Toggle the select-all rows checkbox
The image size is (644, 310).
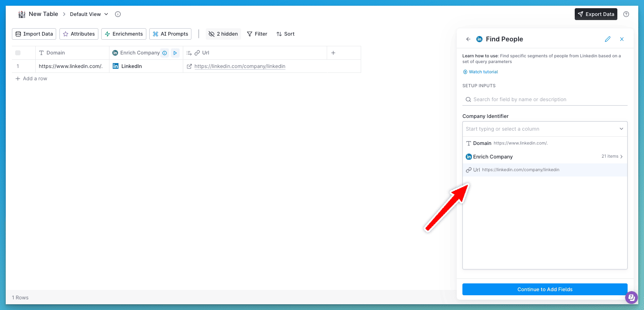[x=18, y=53]
